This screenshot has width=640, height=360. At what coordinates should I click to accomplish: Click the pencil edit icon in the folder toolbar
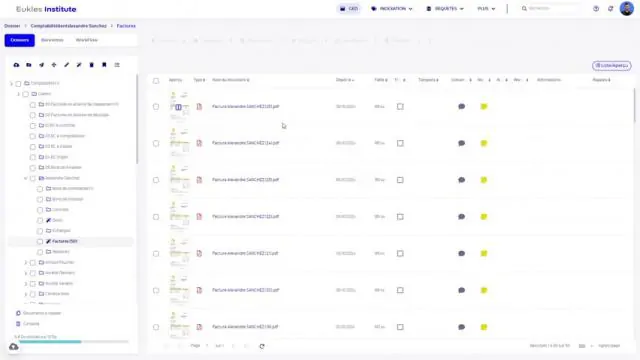tap(67, 65)
